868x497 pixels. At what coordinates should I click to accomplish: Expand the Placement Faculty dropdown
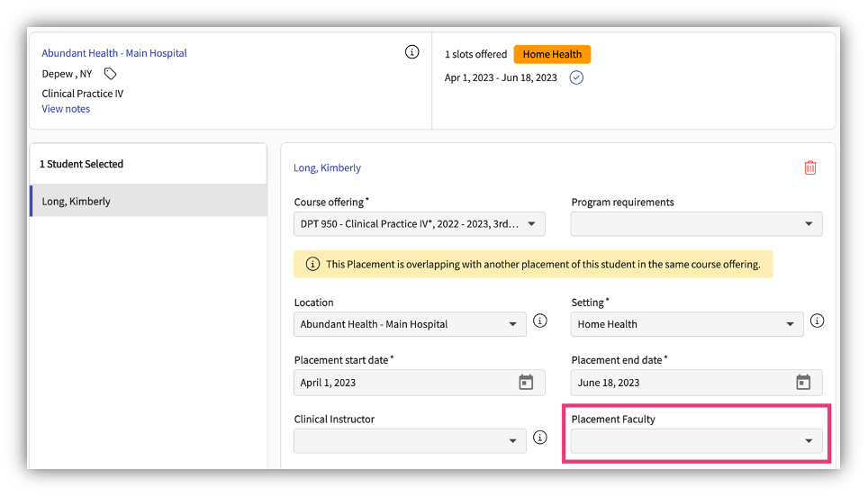(x=696, y=441)
